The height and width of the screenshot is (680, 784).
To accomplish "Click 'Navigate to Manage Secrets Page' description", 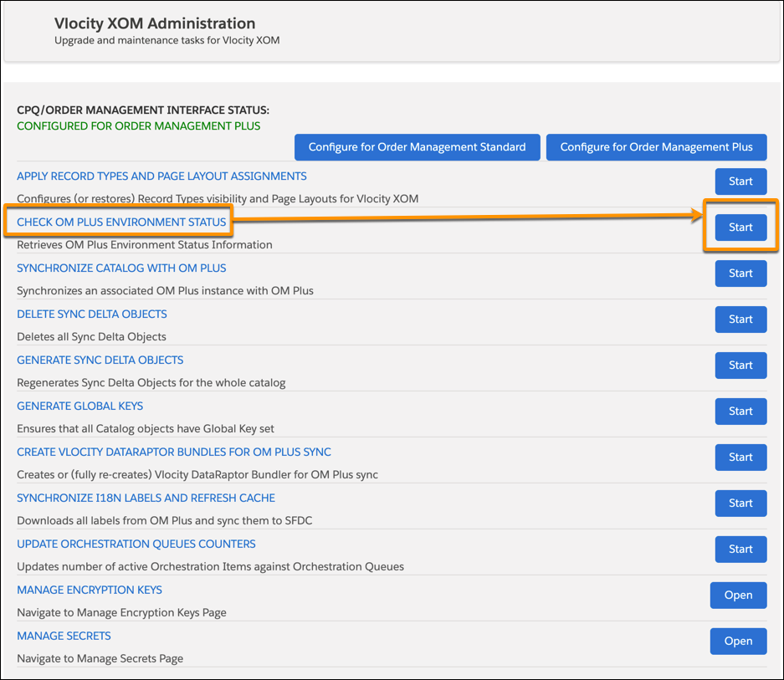I will click(100, 659).
